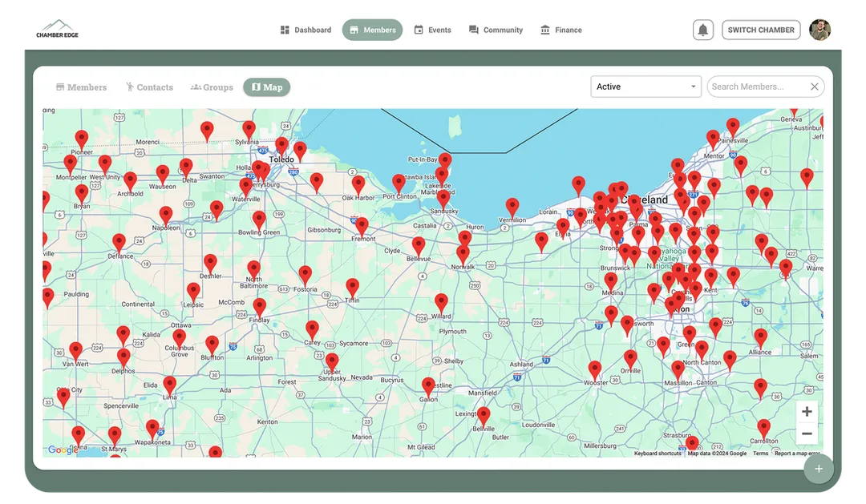Viewport: 866px width, 504px height.
Task: Select the map pin at Bluffton
Action: click(x=212, y=345)
